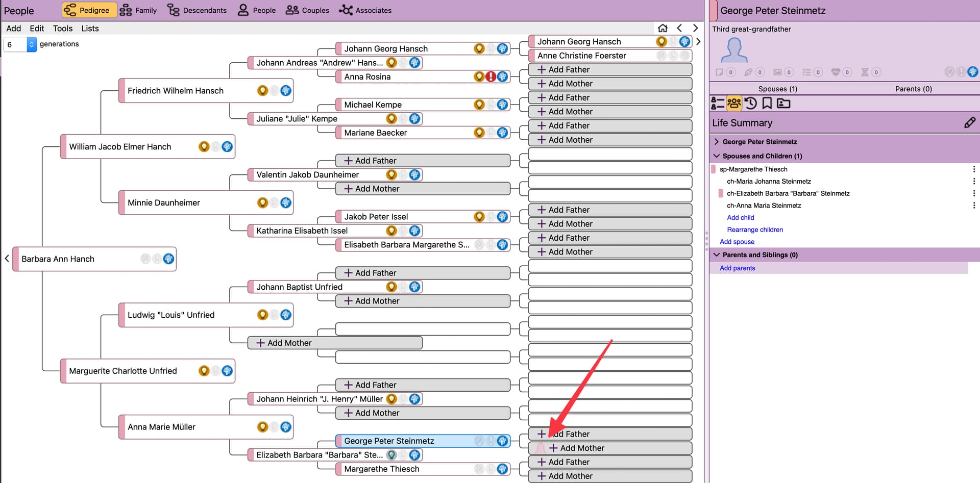
Task: Go to home person with house icon
Action: coord(663,28)
